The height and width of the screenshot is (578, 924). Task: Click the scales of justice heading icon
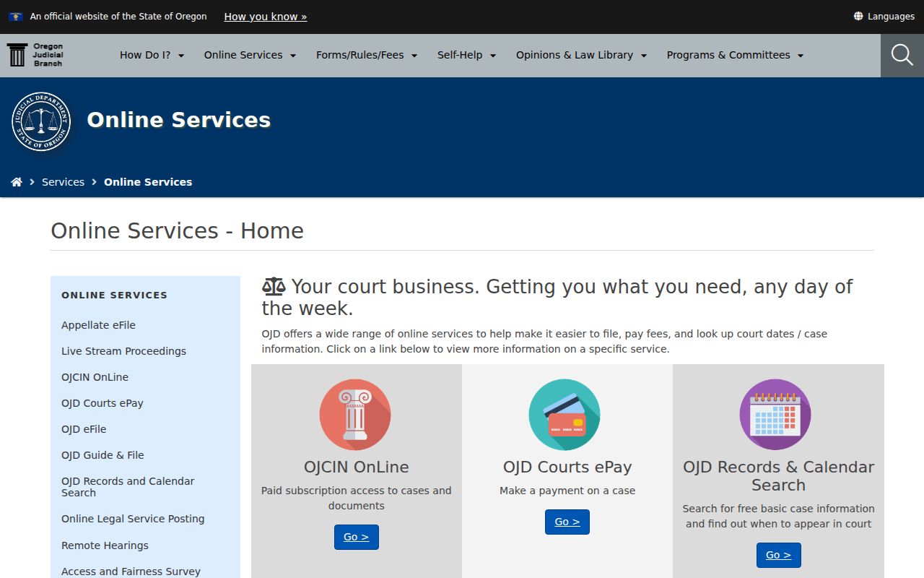274,287
